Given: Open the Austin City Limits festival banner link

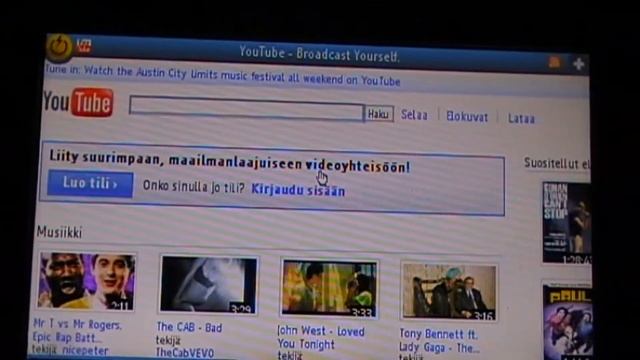Looking at the screenshot, I should point(222,75).
